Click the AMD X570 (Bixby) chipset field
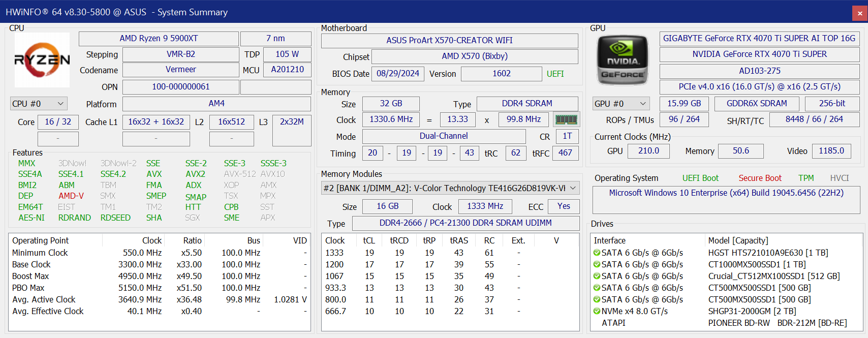This screenshot has width=868, height=338. pyautogui.click(x=475, y=56)
